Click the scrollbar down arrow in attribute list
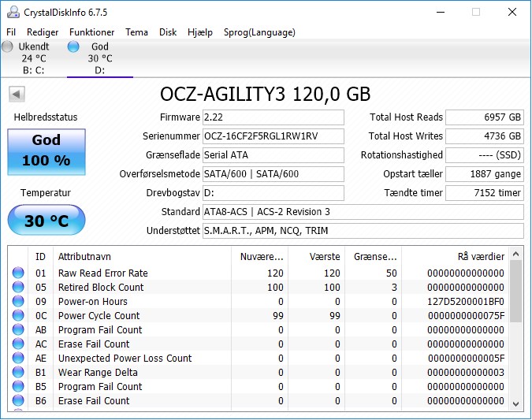Viewport: 532px width, 420px height. [516, 403]
